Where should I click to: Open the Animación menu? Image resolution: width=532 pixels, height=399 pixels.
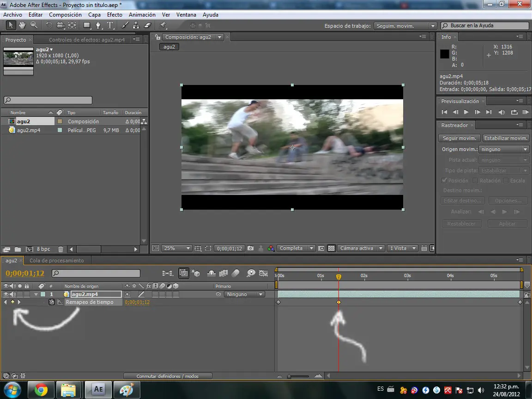pyautogui.click(x=142, y=15)
